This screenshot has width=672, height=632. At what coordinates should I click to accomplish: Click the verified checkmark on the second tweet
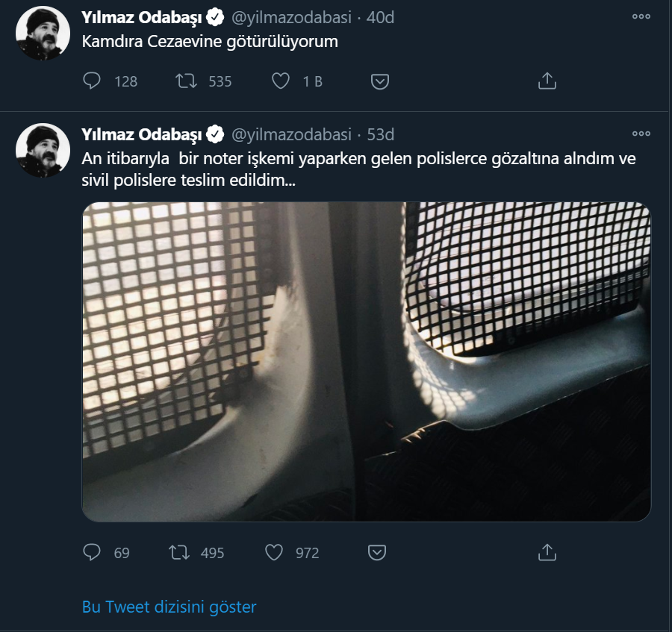[x=214, y=135]
